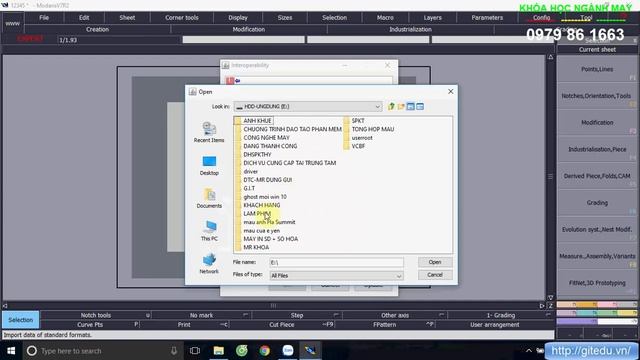Open Recent Items in the sidebar
640x360 pixels.
click(x=209, y=132)
